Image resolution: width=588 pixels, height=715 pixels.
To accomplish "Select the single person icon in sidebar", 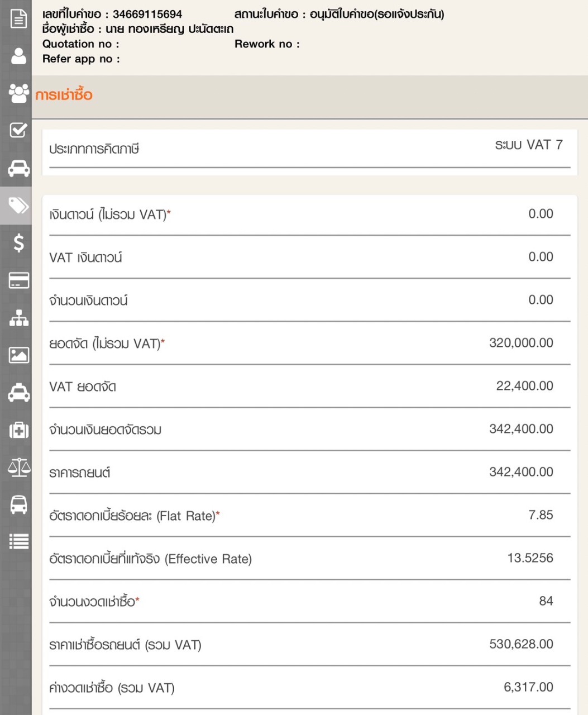I will 18,56.
